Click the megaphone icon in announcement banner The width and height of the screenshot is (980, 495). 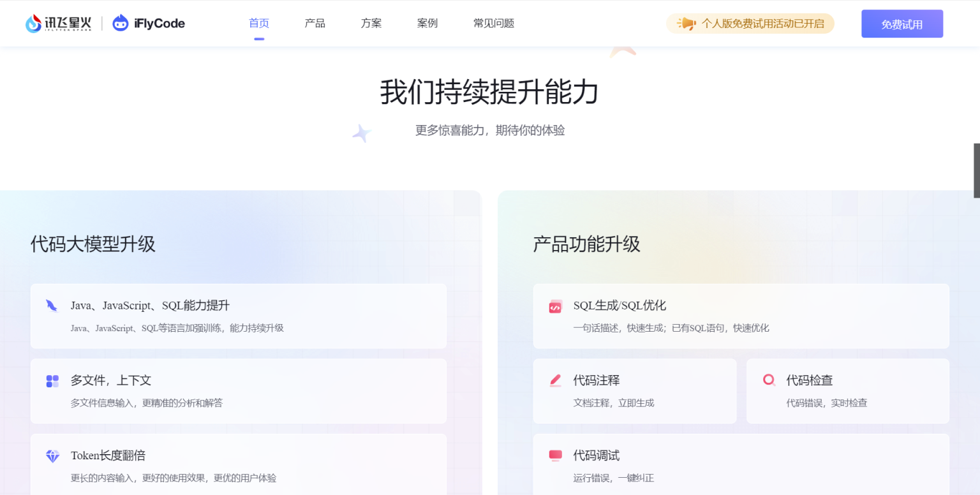click(x=687, y=24)
